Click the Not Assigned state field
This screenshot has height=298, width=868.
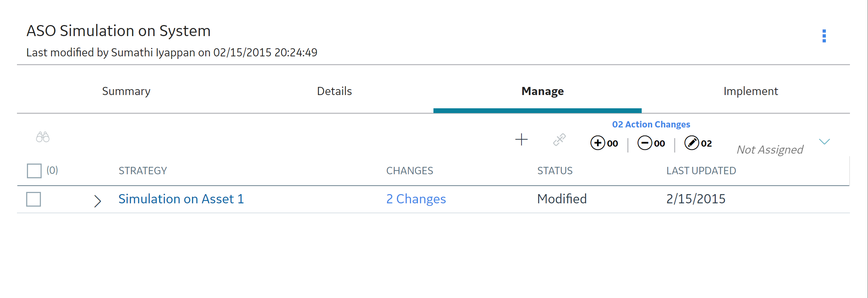pyautogui.click(x=770, y=150)
